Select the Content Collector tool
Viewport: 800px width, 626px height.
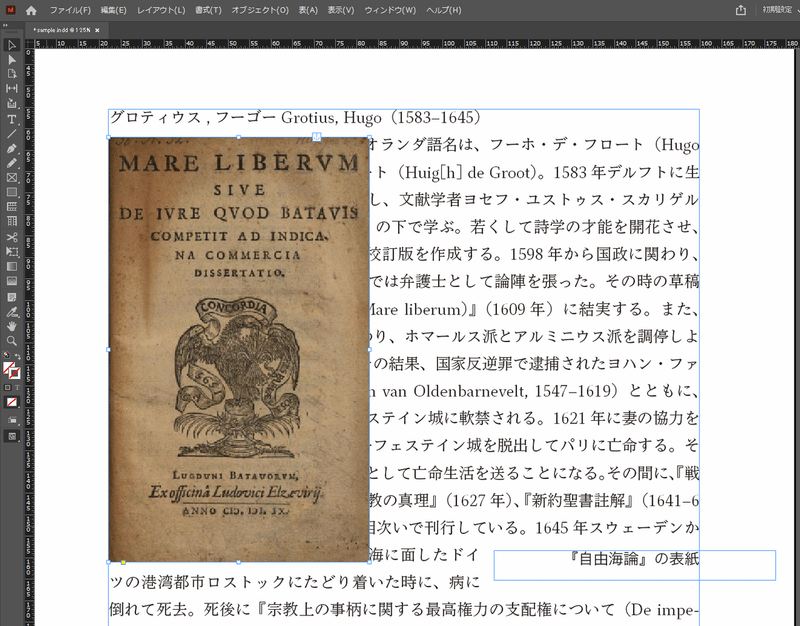pos(11,104)
